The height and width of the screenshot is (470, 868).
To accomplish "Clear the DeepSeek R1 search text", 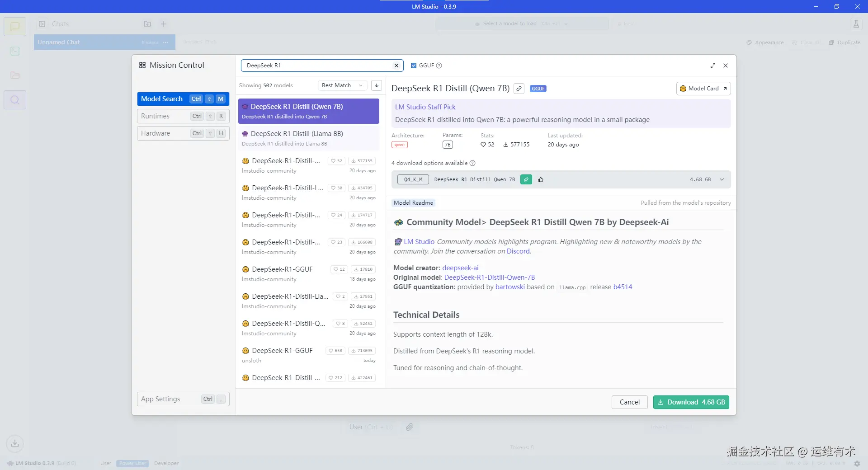I will 396,66.
